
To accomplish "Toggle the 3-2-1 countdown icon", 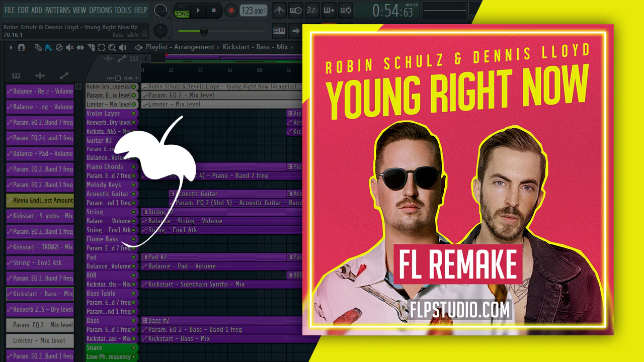I will pyautogui.click(x=312, y=10).
